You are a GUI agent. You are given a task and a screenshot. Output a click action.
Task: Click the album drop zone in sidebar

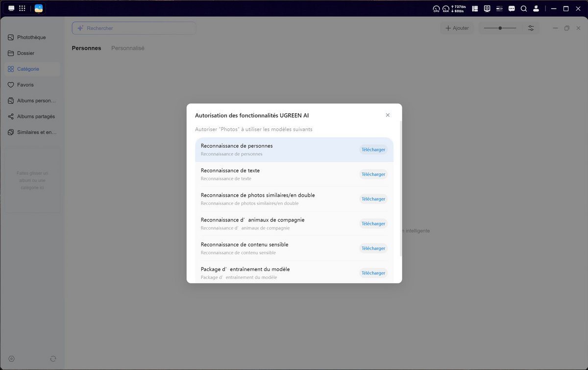tap(32, 180)
